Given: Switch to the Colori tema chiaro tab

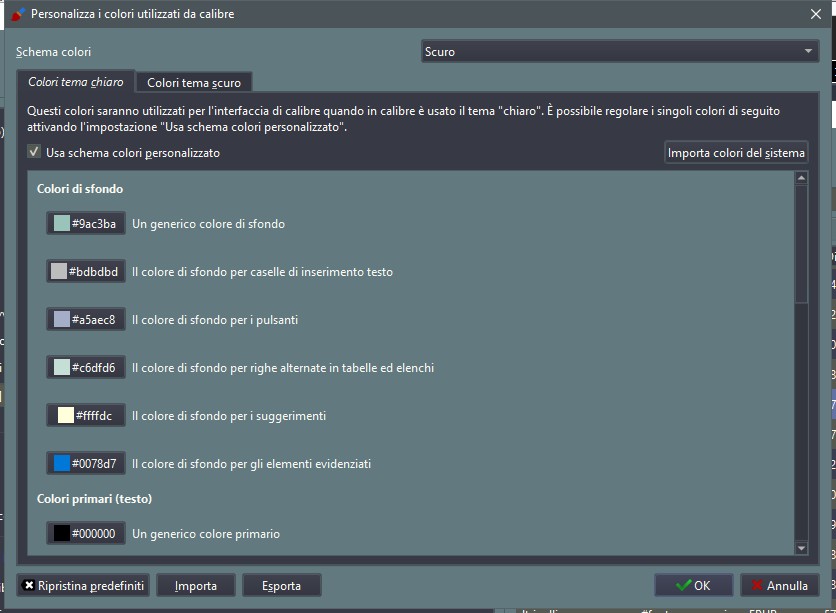Looking at the screenshot, I should [76, 82].
